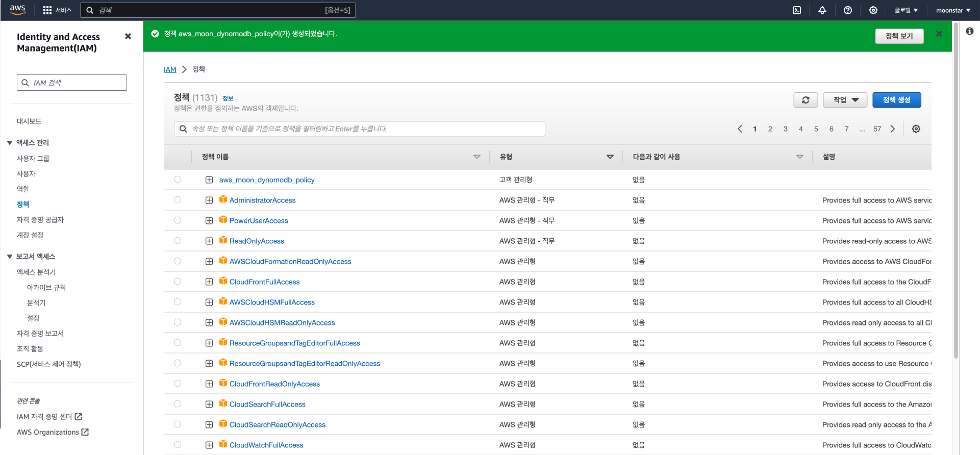Expand the aws_moon_dynomodb_policy row details
Image resolution: width=980 pixels, height=455 pixels.
pyautogui.click(x=209, y=180)
